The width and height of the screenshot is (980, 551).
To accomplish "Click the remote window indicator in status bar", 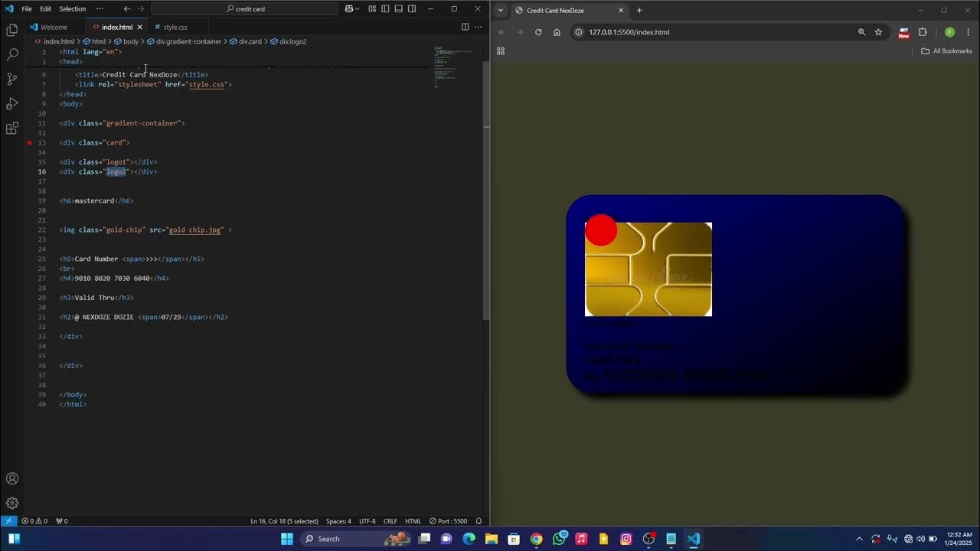I will coord(8,521).
